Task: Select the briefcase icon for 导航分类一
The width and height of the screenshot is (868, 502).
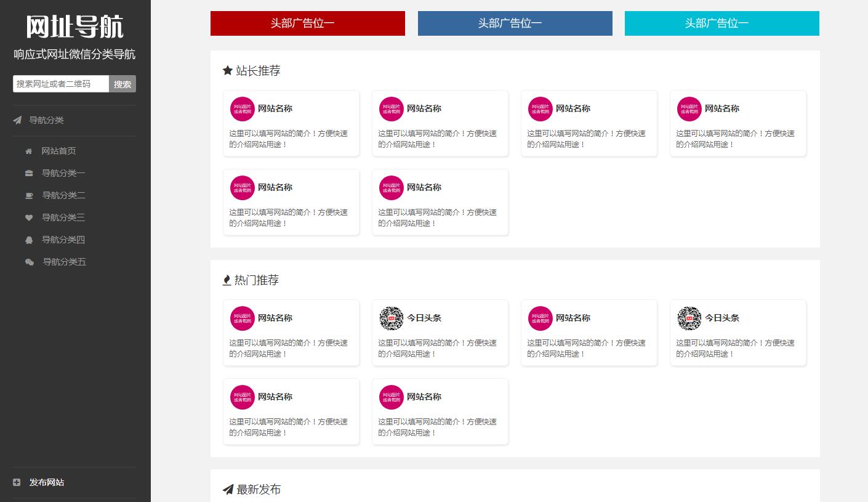Action: pos(29,173)
